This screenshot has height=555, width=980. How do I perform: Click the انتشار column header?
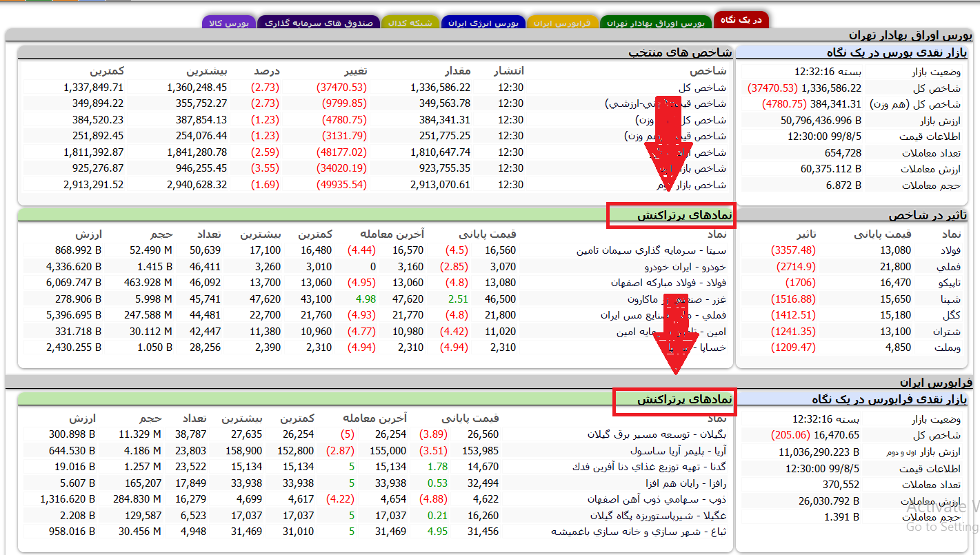(508, 71)
